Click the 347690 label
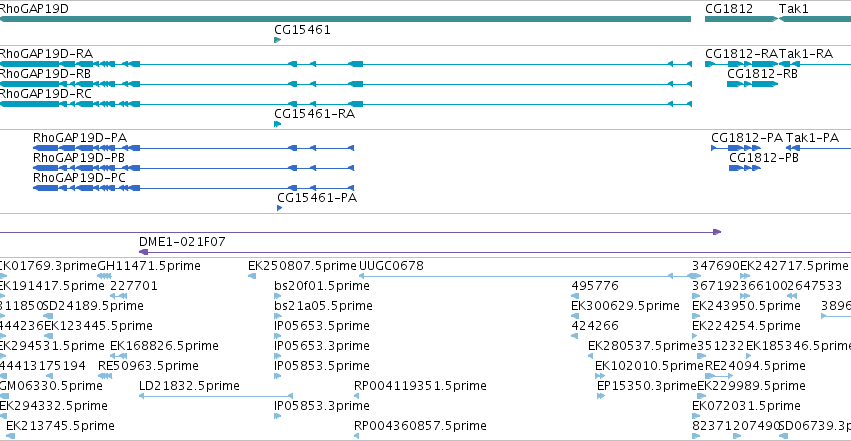The height and width of the screenshot is (441, 851). pyautogui.click(x=716, y=265)
